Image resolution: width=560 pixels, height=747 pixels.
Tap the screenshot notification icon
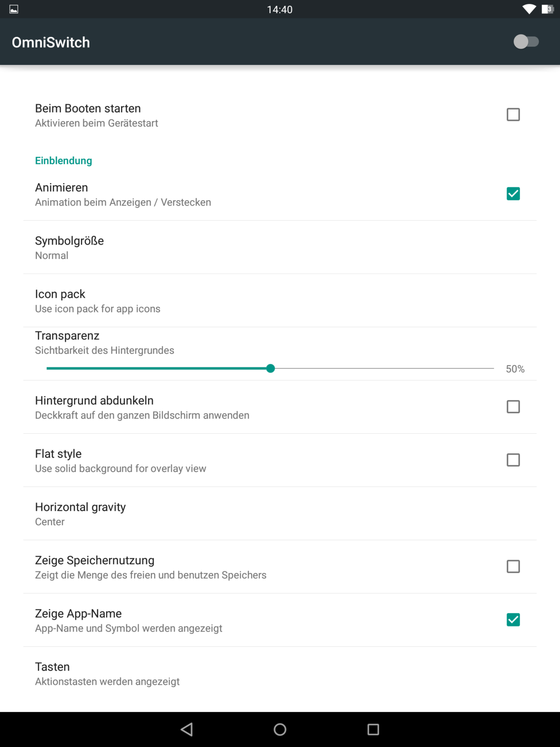pyautogui.click(x=14, y=9)
